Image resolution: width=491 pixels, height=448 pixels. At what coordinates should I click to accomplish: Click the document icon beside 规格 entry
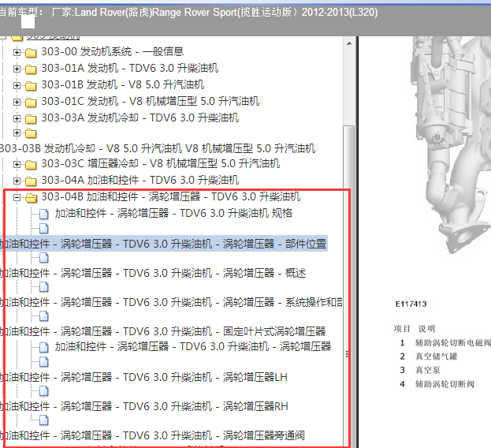click(44, 215)
